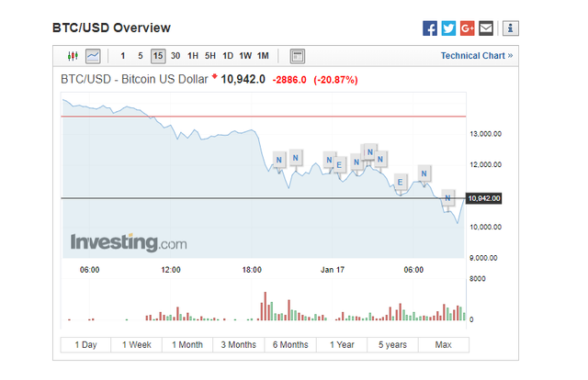Select the 1-minute interval
The width and height of the screenshot is (588, 380).
pos(122,56)
